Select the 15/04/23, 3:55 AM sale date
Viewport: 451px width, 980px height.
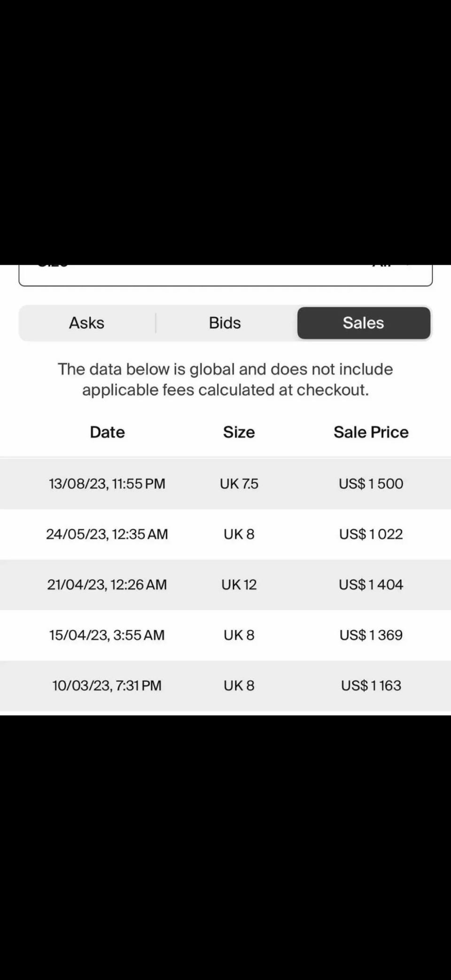[107, 635]
